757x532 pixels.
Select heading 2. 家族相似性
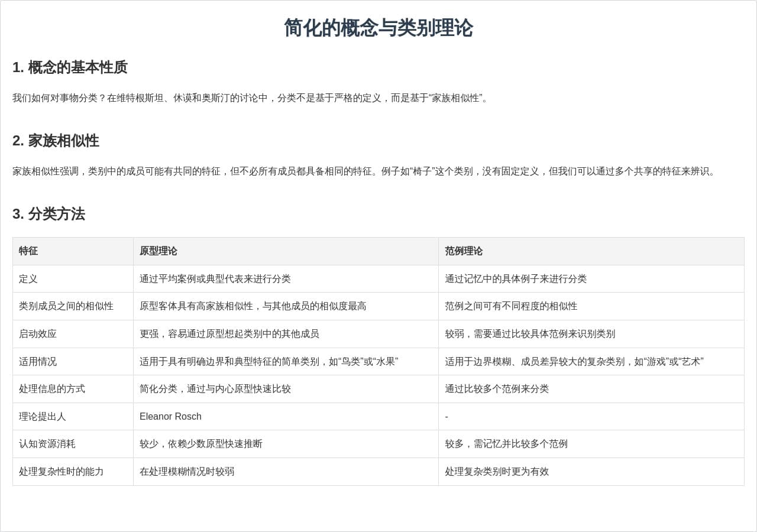pyautogui.click(x=56, y=141)
